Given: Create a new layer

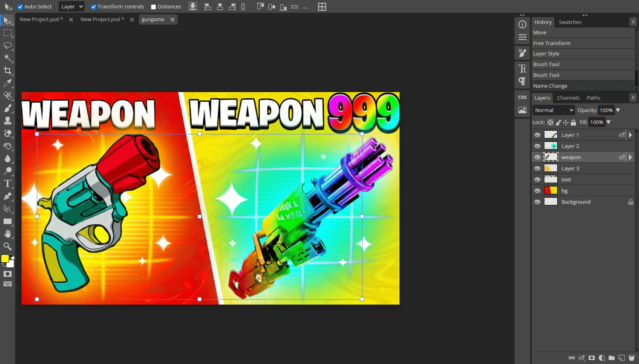Looking at the screenshot, I should click(622, 358).
